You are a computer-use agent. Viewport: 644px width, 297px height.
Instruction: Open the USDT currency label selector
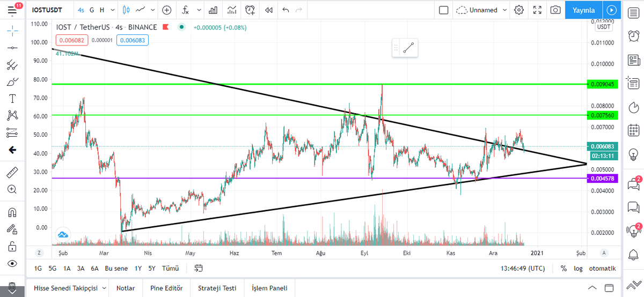[x=604, y=27]
